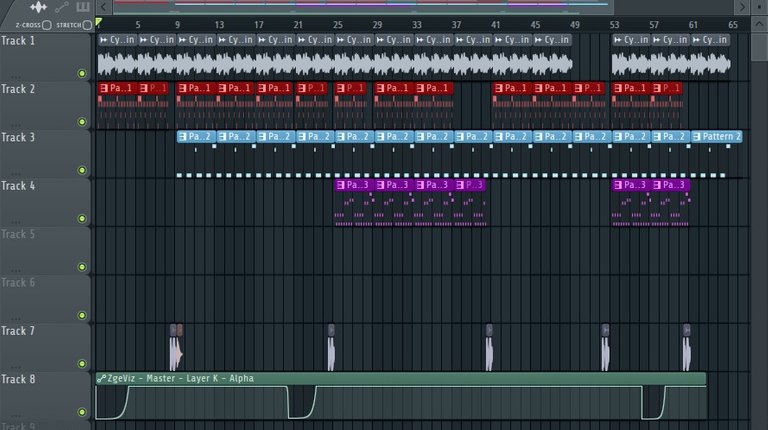This screenshot has width=768, height=430.
Task: Mute Track 6 with its green toggle
Action: tap(82, 315)
